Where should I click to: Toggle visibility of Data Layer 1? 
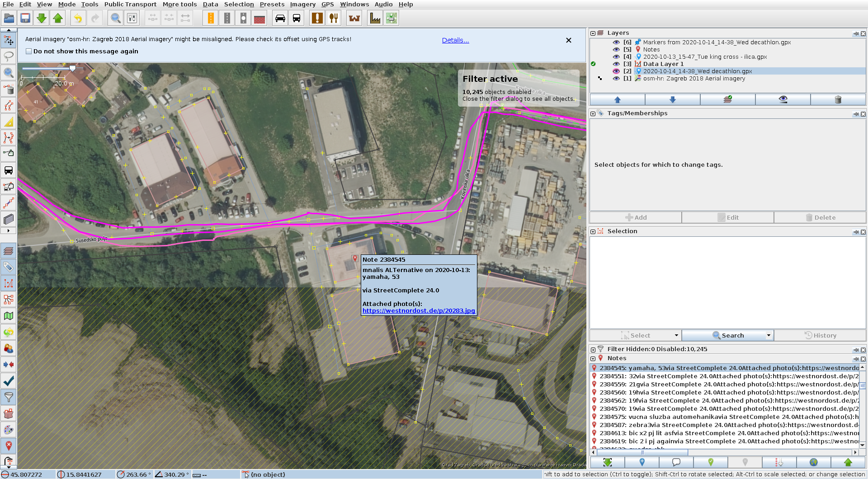pos(616,64)
